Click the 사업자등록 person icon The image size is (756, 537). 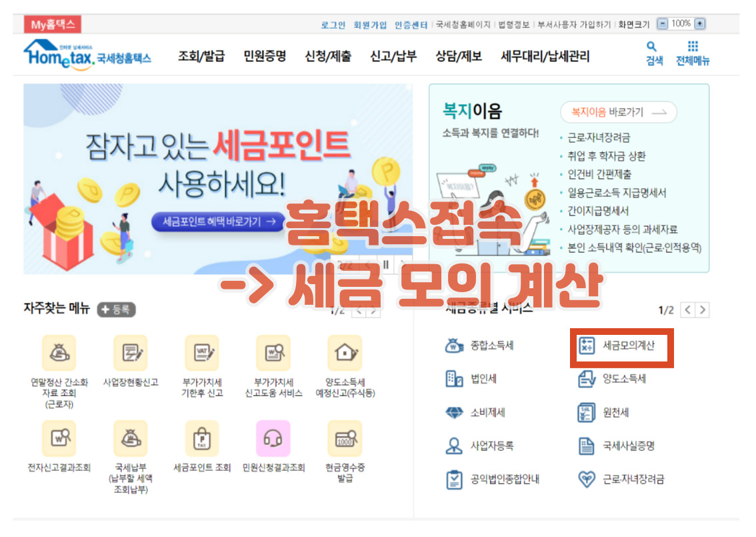coord(454,446)
